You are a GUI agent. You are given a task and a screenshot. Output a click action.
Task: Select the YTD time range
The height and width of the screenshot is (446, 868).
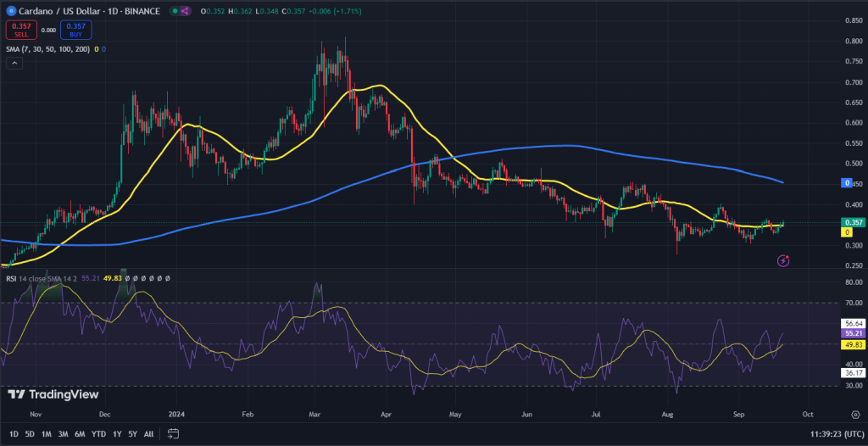click(x=98, y=434)
